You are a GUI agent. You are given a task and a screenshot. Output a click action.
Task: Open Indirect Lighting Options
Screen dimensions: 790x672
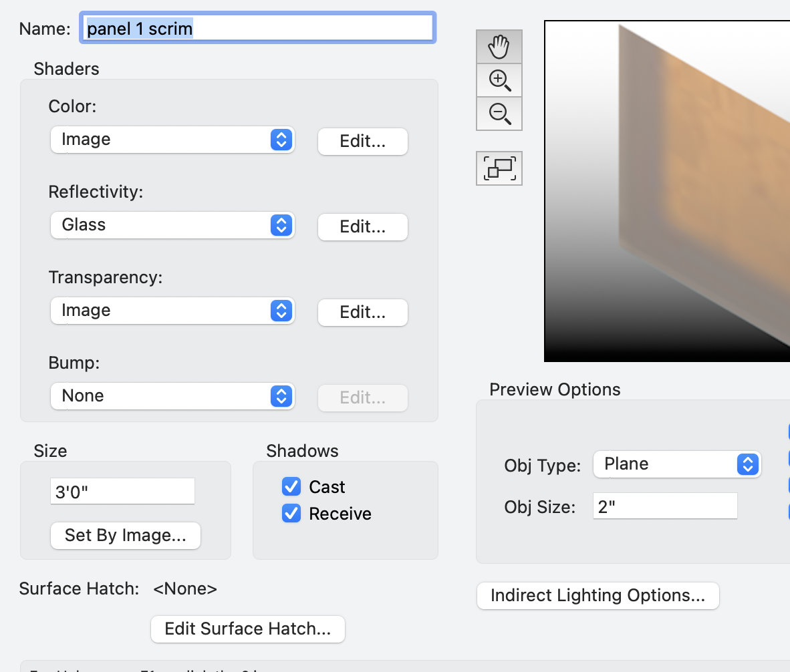coord(598,596)
